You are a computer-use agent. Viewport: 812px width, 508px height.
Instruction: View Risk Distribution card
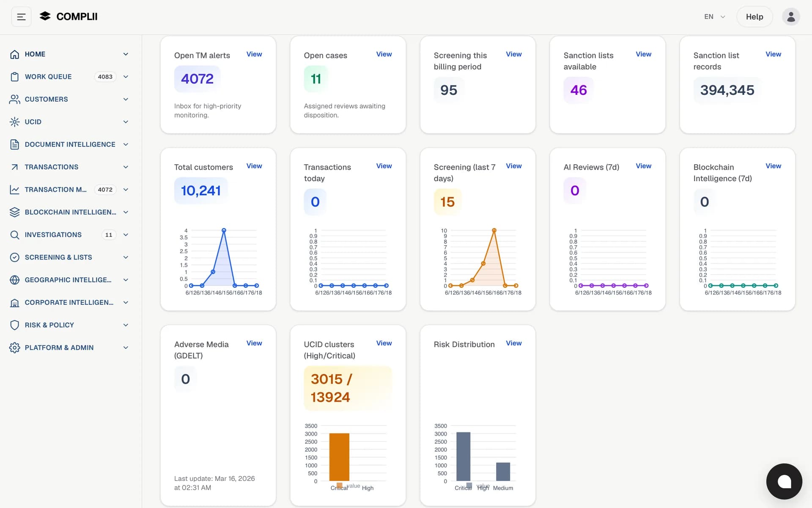point(514,343)
